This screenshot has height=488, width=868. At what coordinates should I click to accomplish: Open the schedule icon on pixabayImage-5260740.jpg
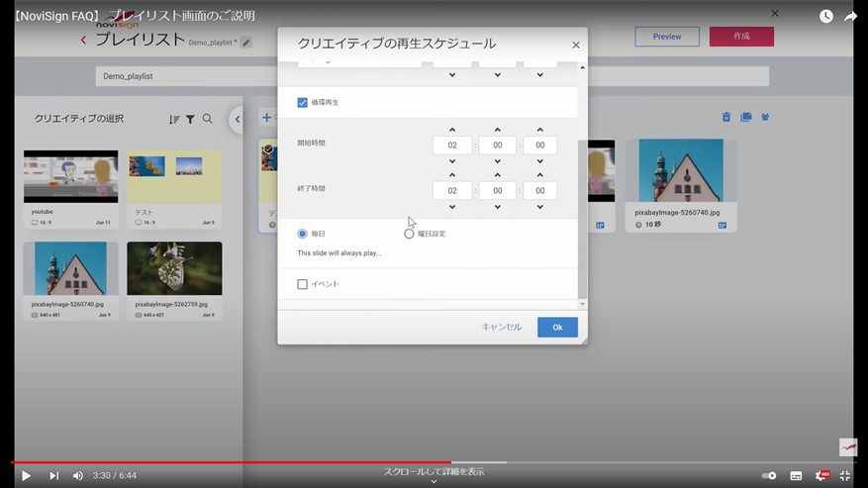[723, 225]
